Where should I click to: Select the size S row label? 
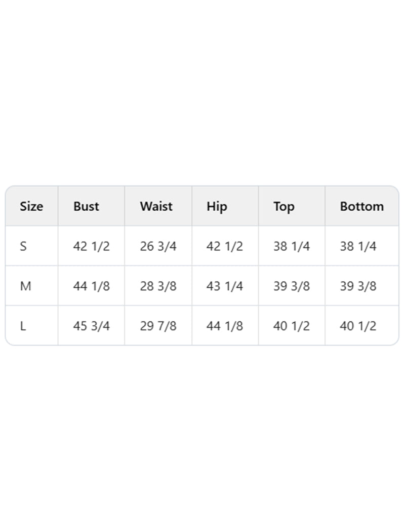coord(23,246)
